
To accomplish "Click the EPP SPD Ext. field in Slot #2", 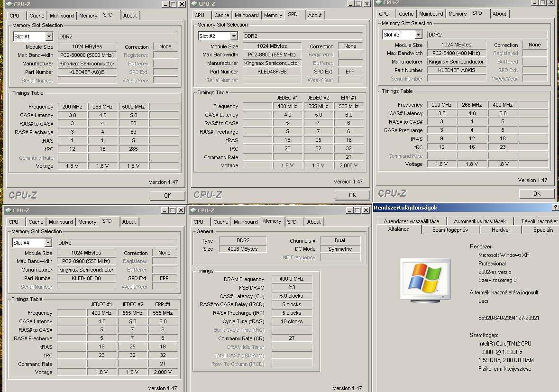I will [350, 72].
